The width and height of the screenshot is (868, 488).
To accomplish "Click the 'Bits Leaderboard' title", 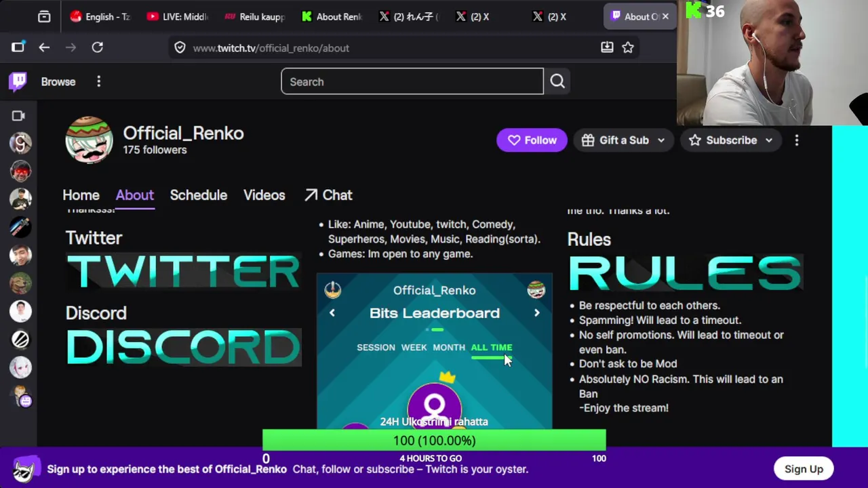I will [435, 313].
